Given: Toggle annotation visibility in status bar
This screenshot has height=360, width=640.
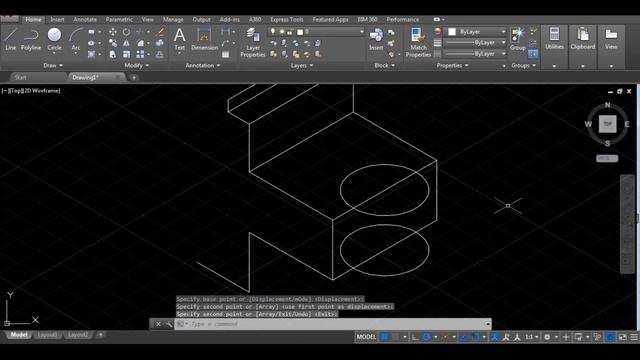Looking at the screenshot, I should click(x=495, y=337).
